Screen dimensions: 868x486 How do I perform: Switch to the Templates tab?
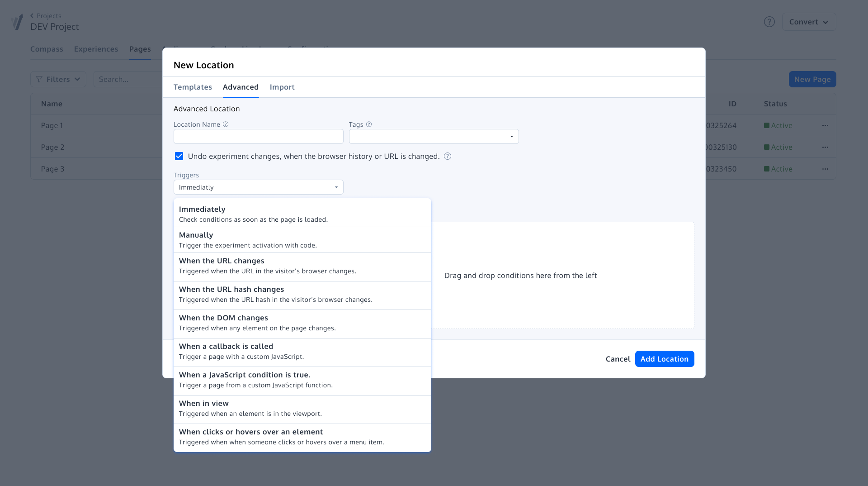click(x=193, y=87)
